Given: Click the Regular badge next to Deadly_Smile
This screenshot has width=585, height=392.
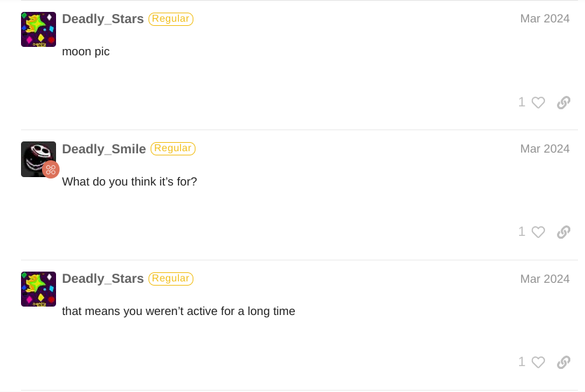Looking at the screenshot, I should click(173, 148).
